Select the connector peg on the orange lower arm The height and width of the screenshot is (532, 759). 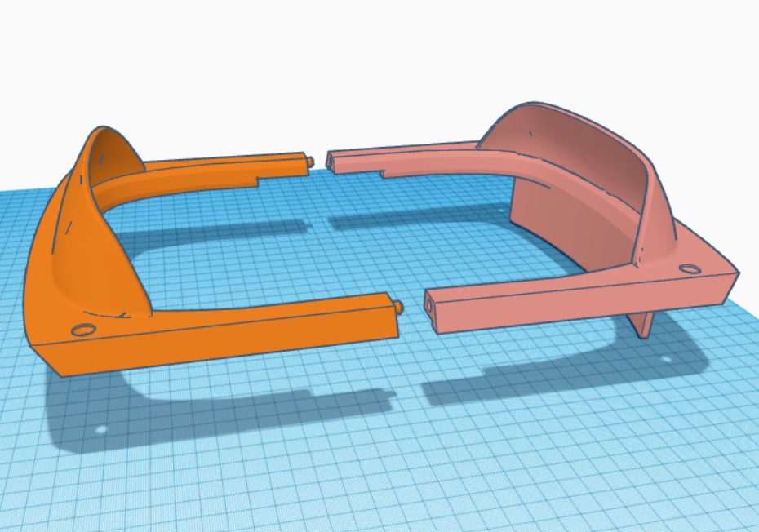(397, 306)
